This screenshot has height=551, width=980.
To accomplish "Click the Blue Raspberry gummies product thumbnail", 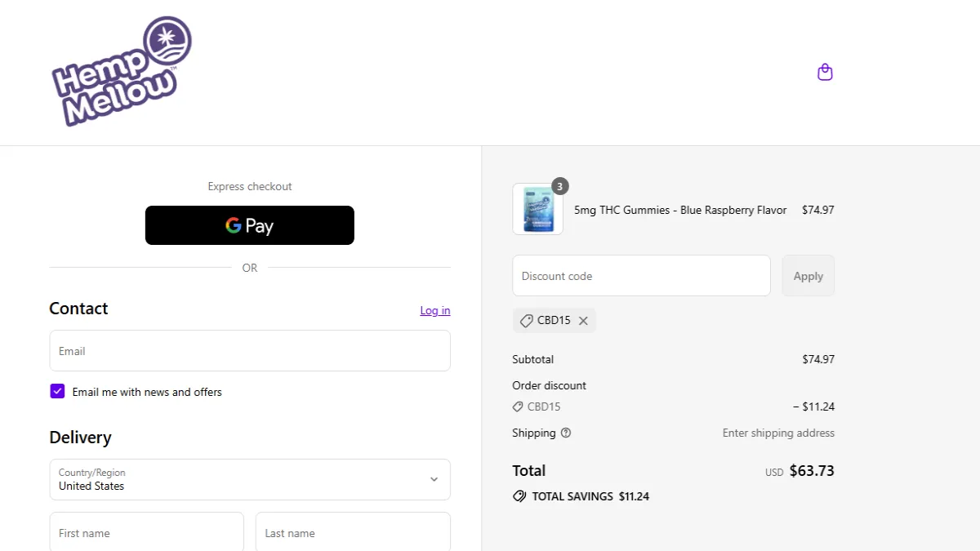I will click(537, 210).
